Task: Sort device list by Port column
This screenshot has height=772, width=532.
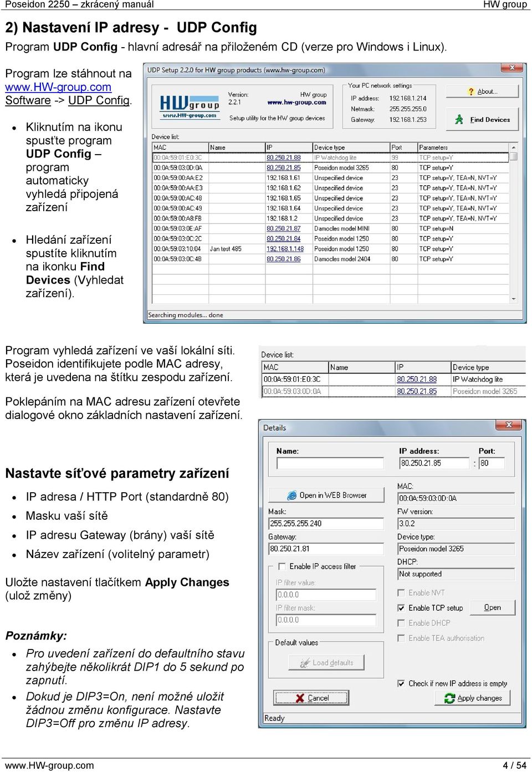Action: click(403, 147)
